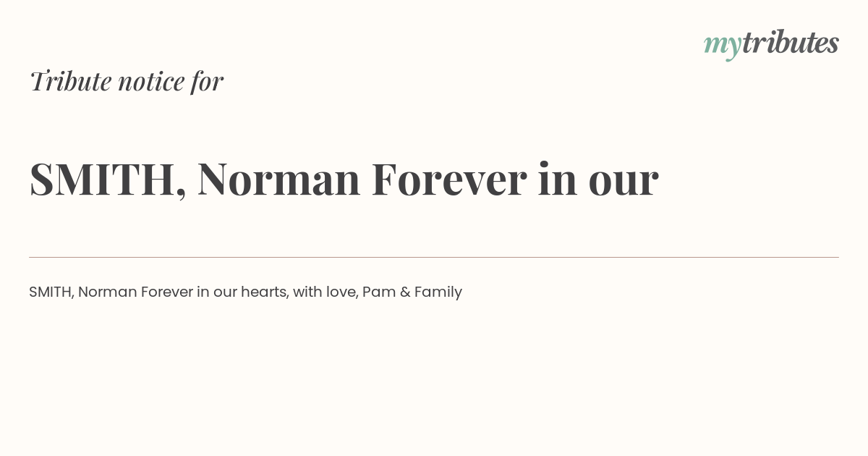Click "Forever" in the large bold title
The width and height of the screenshot is (868, 456).
click(x=449, y=179)
